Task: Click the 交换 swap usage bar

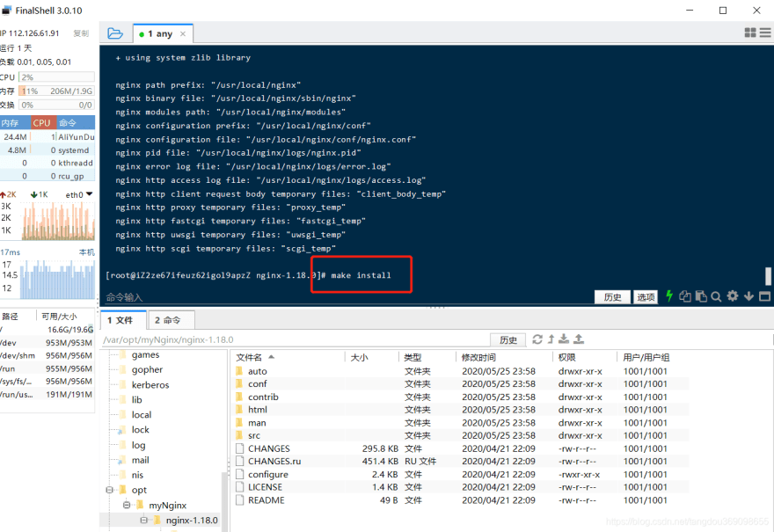Action: [56, 105]
